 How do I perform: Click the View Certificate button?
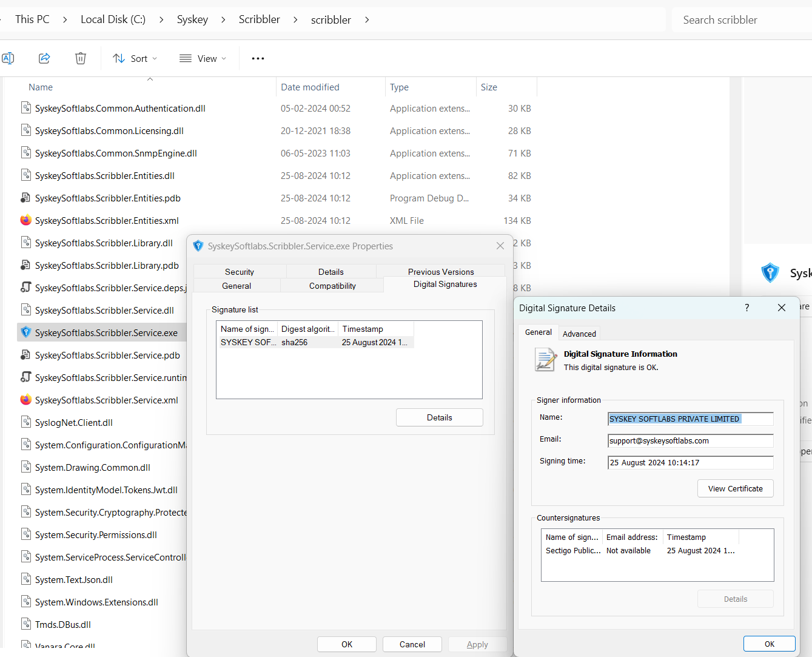[735, 488]
